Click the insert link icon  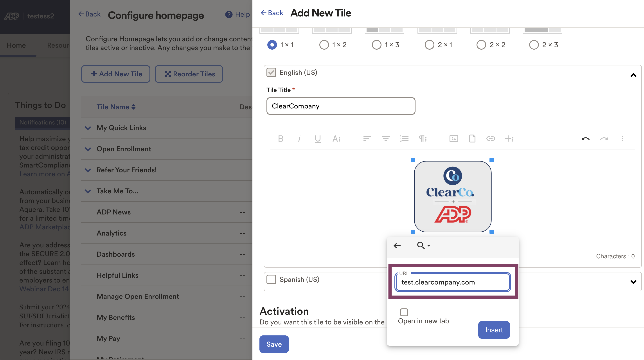pyautogui.click(x=491, y=139)
